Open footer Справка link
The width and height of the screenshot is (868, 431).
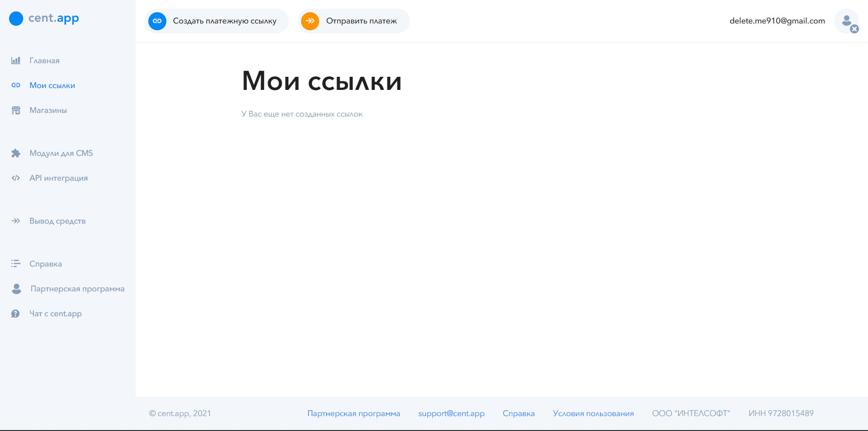(519, 413)
